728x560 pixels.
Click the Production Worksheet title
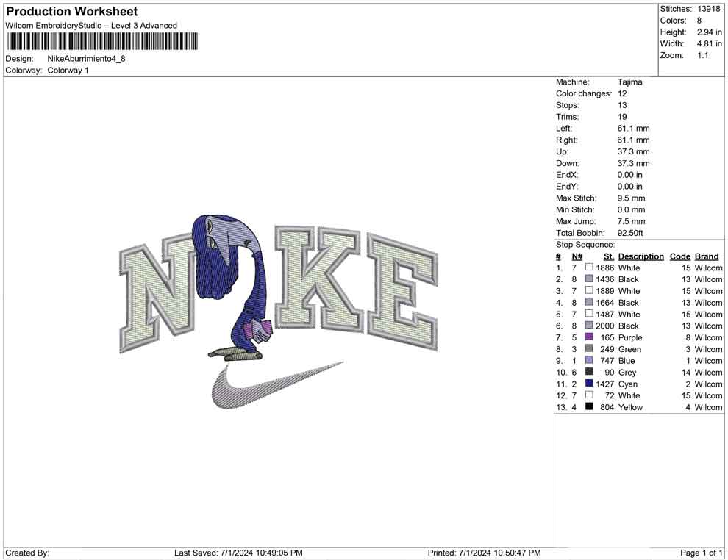click(x=72, y=12)
